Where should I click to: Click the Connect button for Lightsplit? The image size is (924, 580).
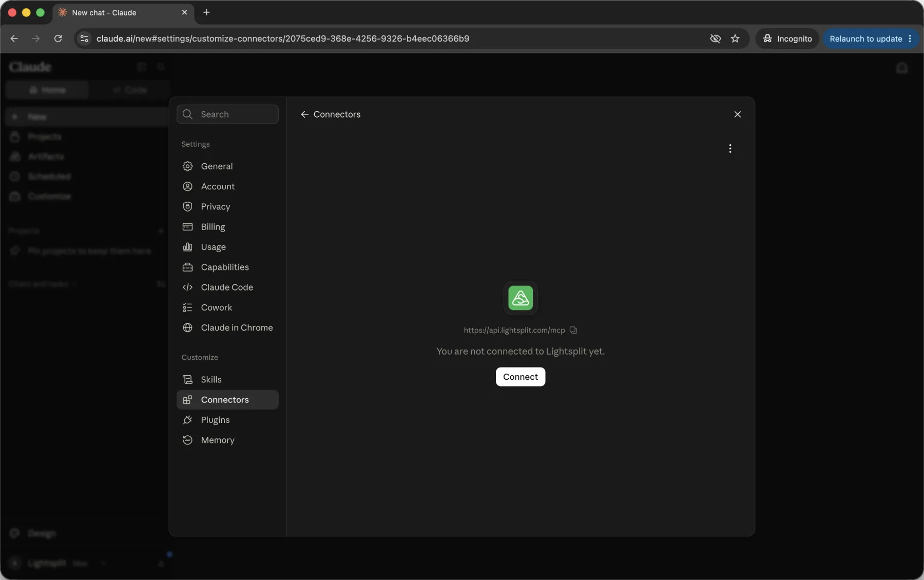(520, 376)
